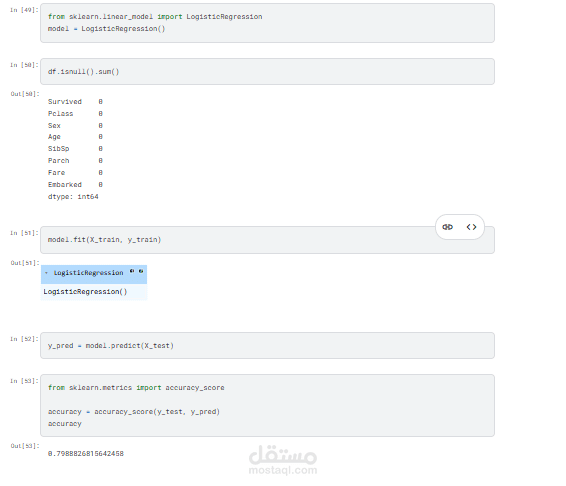Click the LogisticRegression() text in estimator output
This screenshot has width=566, height=486.
click(85, 292)
